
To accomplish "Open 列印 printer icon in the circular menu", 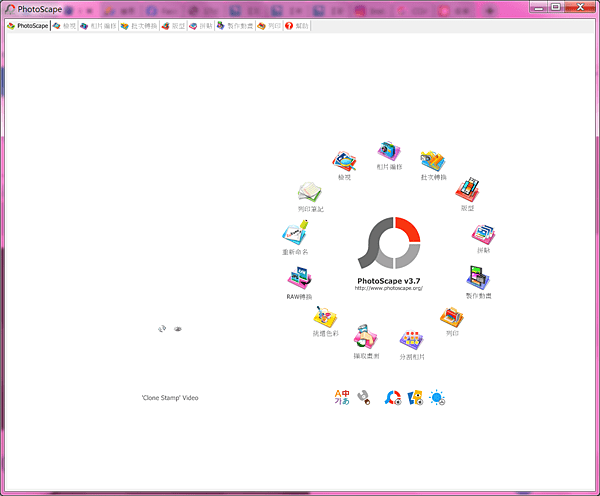I will (x=452, y=317).
